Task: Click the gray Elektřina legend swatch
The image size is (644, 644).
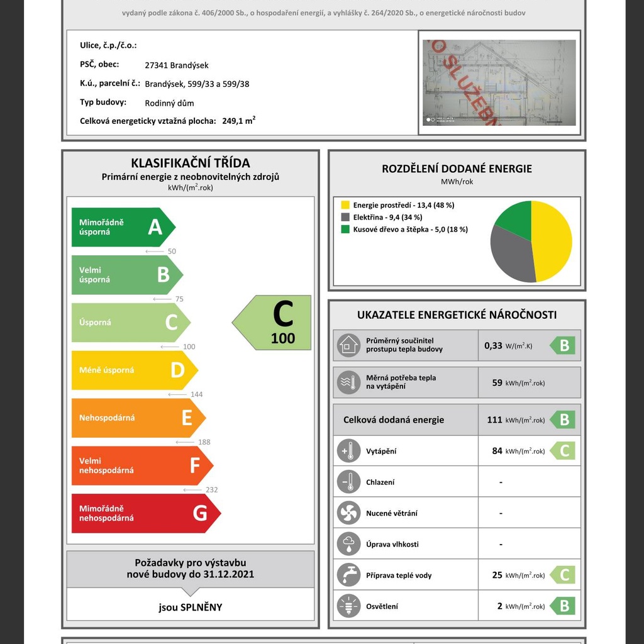Action: coord(345,217)
